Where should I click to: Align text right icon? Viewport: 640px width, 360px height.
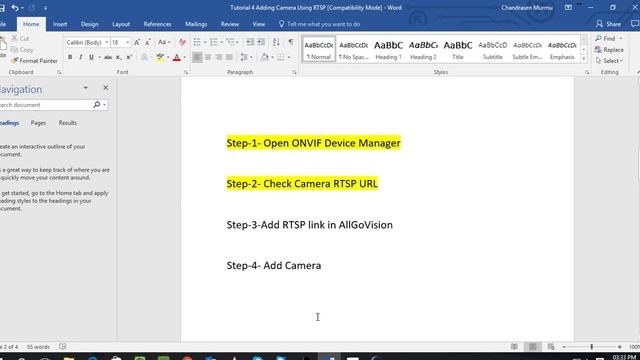click(219, 57)
